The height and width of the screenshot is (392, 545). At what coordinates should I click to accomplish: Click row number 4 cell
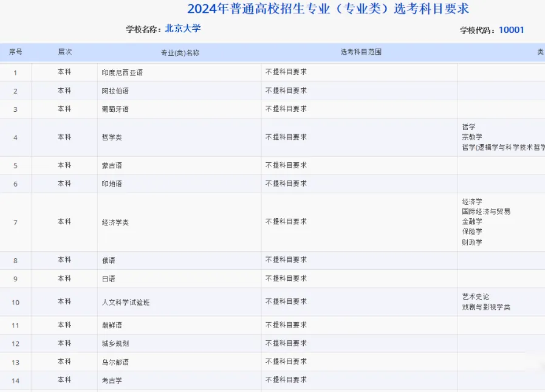[x=15, y=137]
